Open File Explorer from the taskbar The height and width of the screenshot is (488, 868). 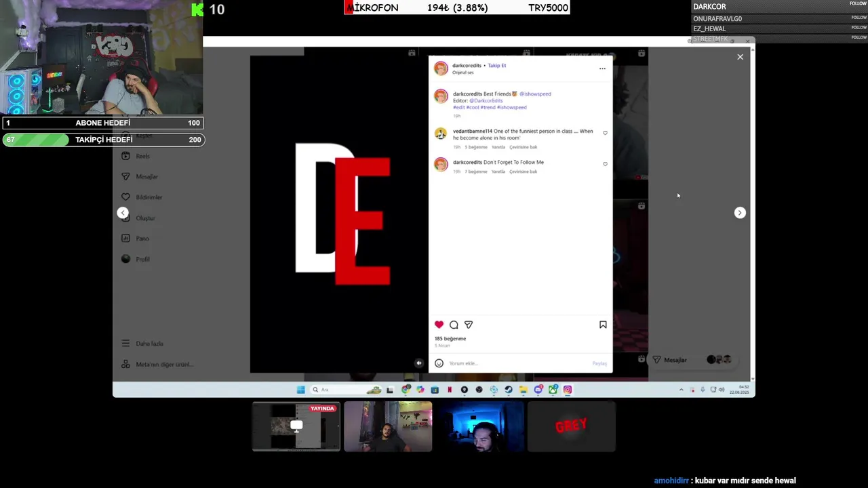(x=523, y=390)
